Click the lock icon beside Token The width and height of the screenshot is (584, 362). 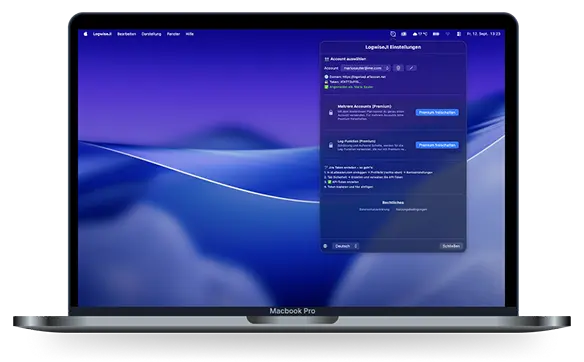click(326, 82)
